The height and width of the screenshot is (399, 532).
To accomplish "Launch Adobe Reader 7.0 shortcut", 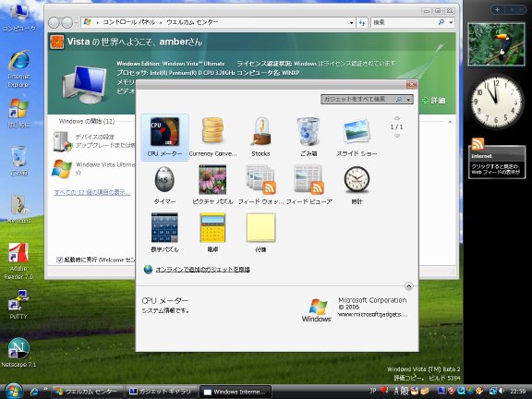I will [18, 261].
